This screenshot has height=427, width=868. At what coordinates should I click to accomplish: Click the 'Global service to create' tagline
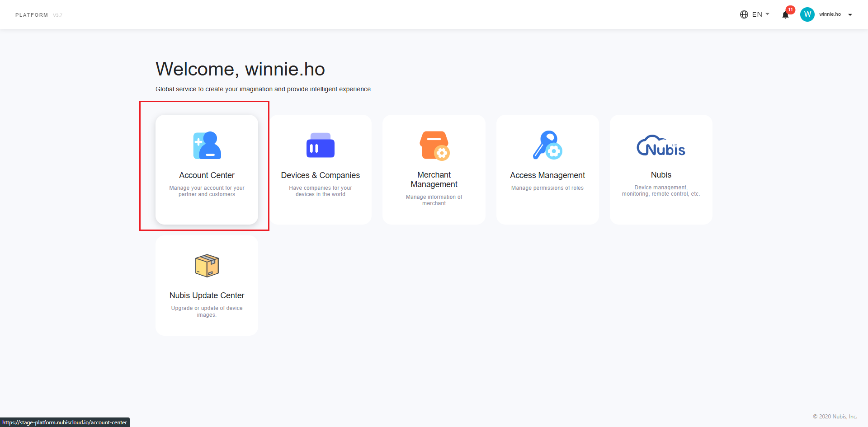(x=263, y=89)
